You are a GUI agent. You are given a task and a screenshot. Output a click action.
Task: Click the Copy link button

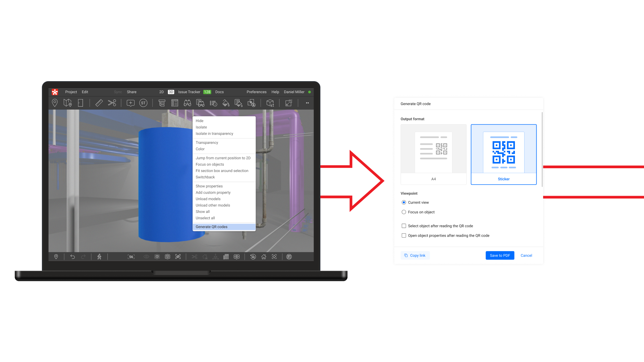[415, 255]
